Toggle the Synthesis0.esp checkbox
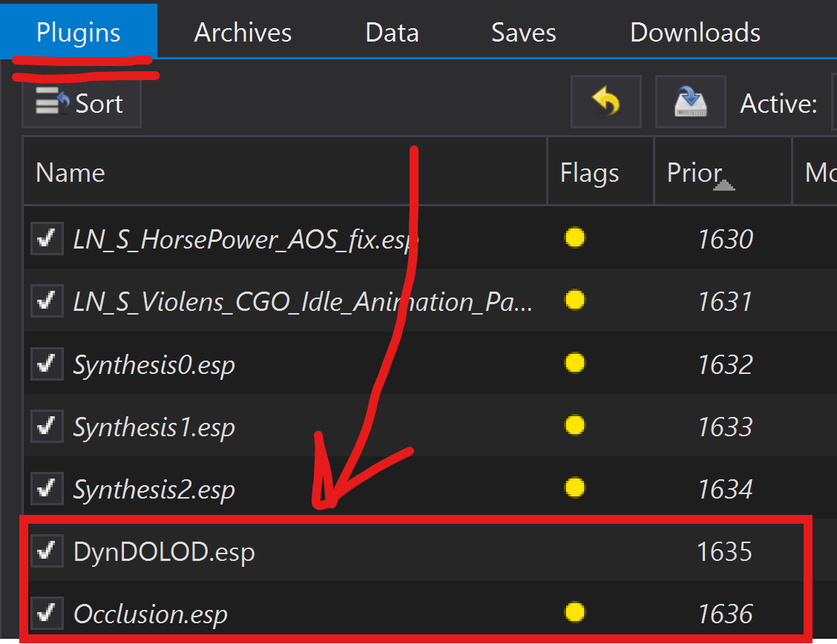The height and width of the screenshot is (644, 837). tap(47, 364)
